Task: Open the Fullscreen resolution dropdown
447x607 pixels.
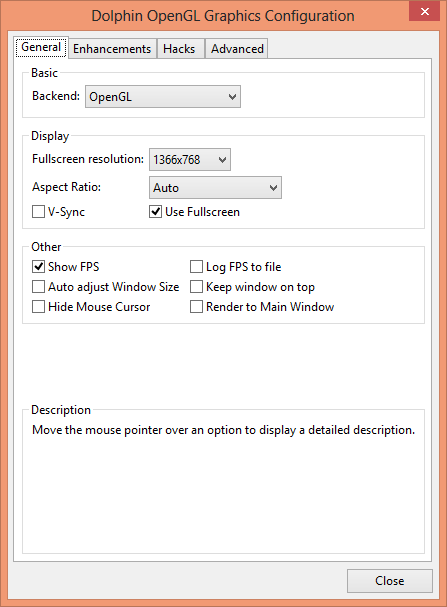Action: point(190,159)
